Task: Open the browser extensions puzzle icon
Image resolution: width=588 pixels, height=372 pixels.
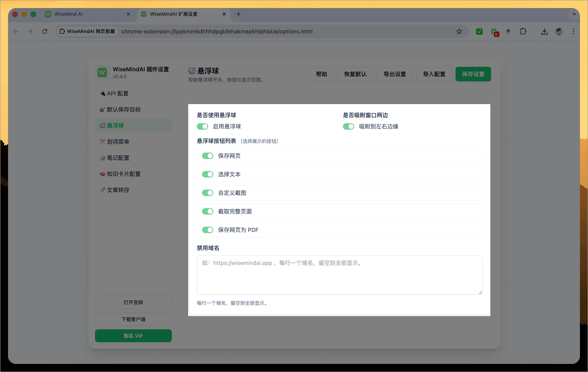Action: (523, 31)
